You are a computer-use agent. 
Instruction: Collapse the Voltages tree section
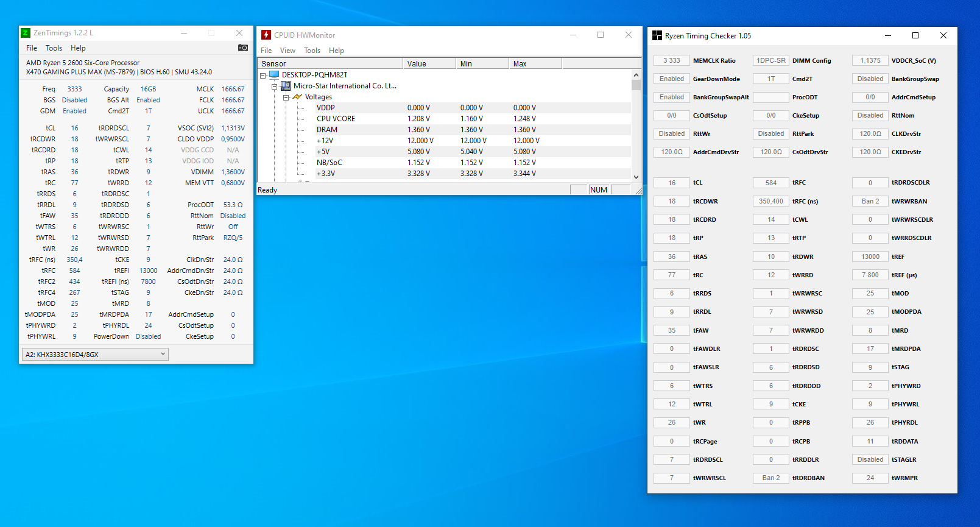(286, 97)
